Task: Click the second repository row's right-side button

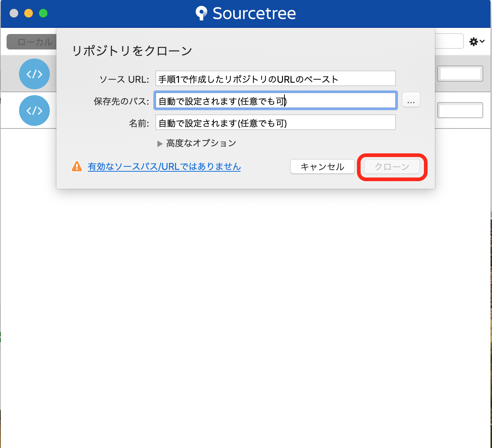Action: [460, 110]
